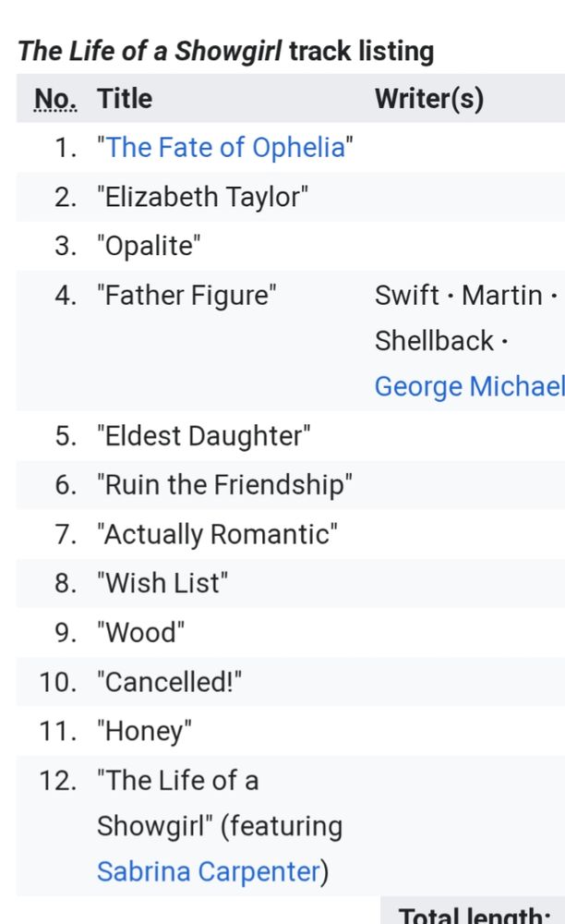565x924 pixels.
Task: Select the "Opalite" track title
Action: 149,247
